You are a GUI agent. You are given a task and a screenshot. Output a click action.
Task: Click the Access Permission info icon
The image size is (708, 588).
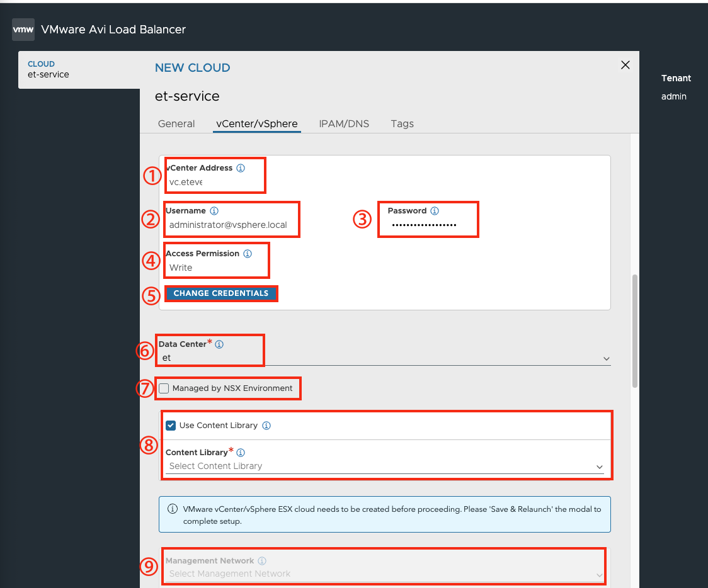tap(248, 254)
